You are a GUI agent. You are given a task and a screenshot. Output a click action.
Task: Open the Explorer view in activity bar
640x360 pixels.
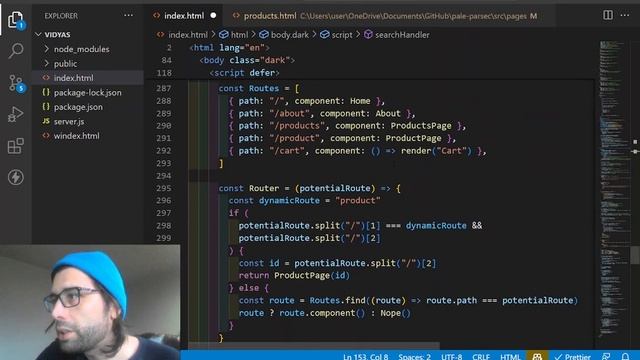[x=16, y=19]
